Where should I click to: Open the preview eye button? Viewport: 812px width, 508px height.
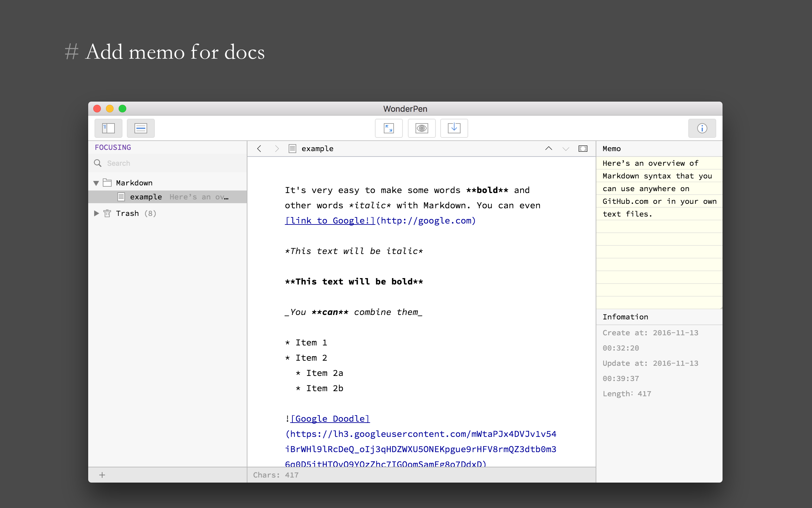pyautogui.click(x=422, y=128)
